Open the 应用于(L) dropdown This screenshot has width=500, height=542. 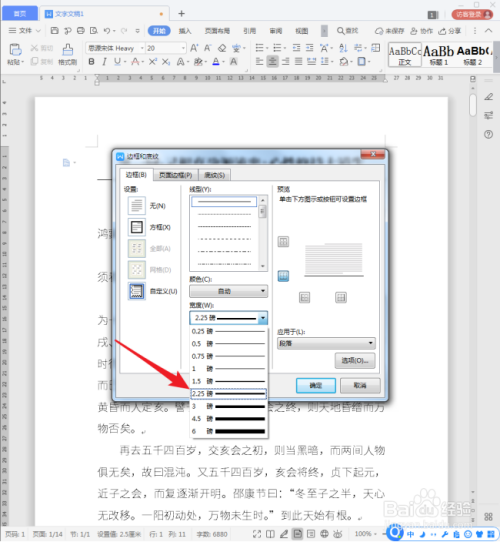[326, 343]
